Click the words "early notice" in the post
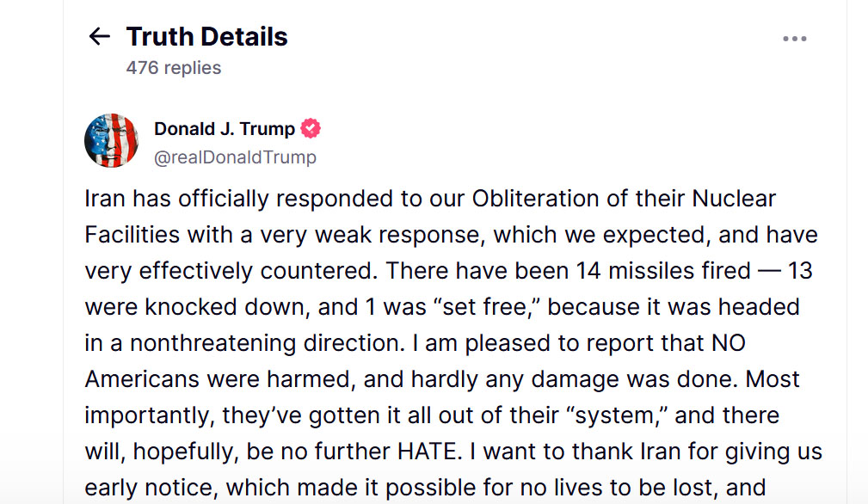Screen dimensions: 868x504 150,488
